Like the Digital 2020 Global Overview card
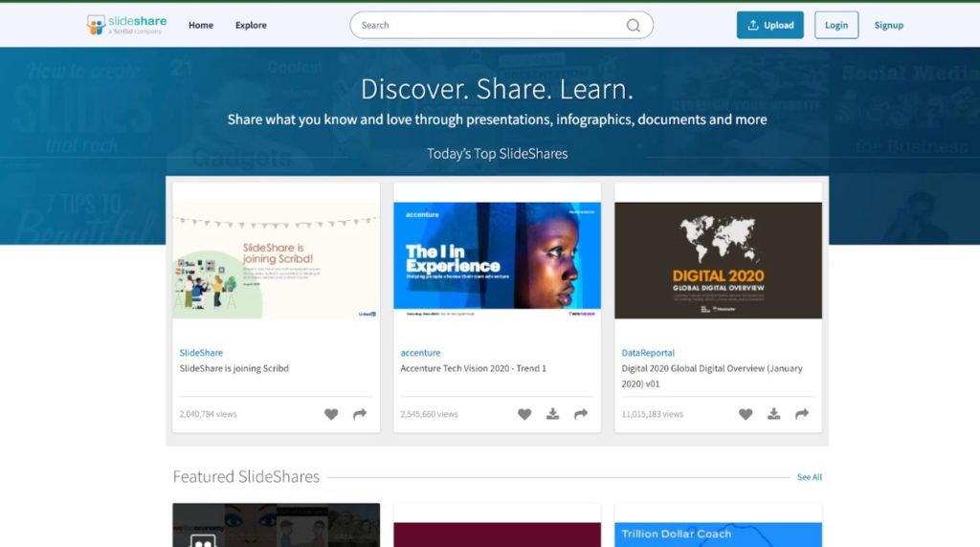The image size is (980, 547). tap(746, 414)
